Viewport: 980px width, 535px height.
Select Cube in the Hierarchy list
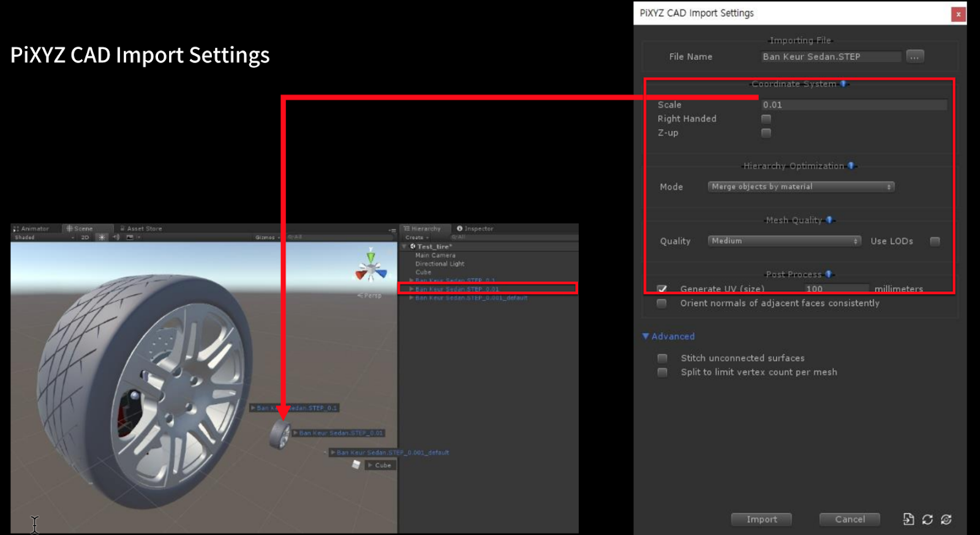tap(423, 272)
